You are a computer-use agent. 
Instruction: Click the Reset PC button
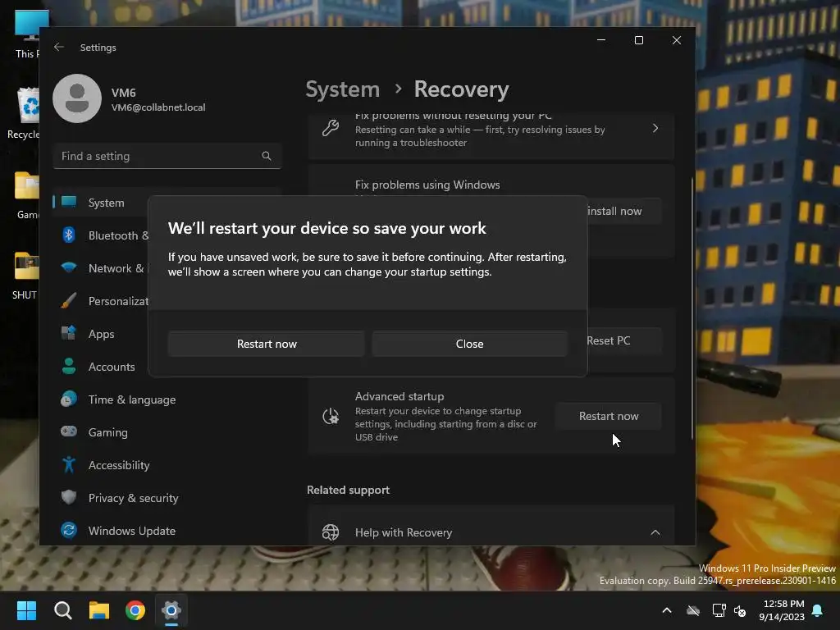tap(623, 340)
